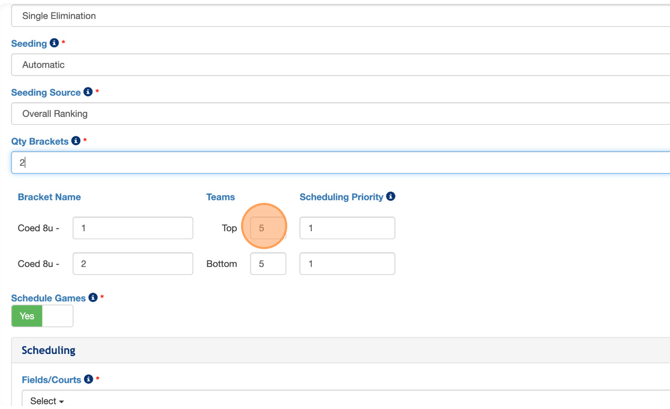Click the Seeding Source label text
Viewport: 670px width, 409px height.
[46, 93]
